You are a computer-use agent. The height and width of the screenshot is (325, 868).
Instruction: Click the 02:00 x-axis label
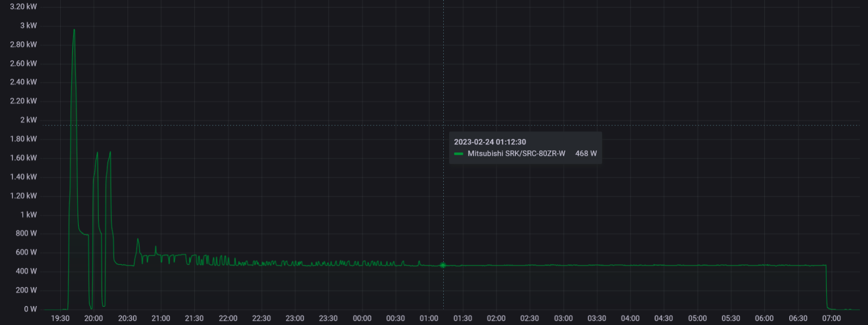click(496, 318)
